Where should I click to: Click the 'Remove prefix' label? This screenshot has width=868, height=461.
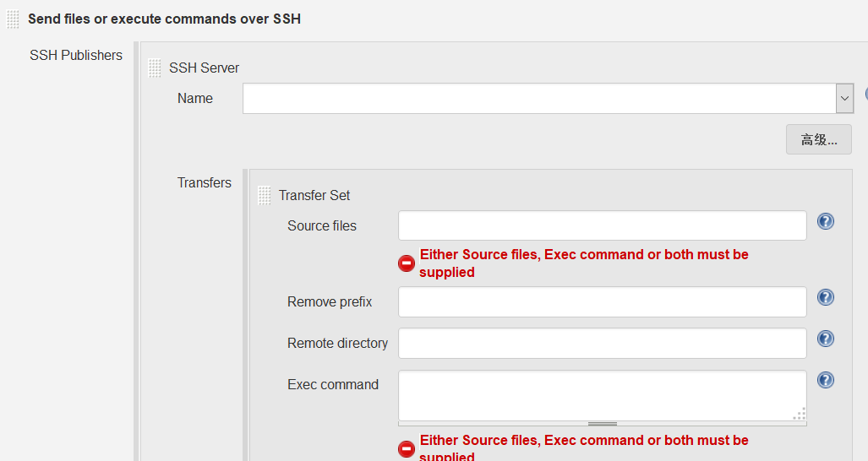(330, 301)
